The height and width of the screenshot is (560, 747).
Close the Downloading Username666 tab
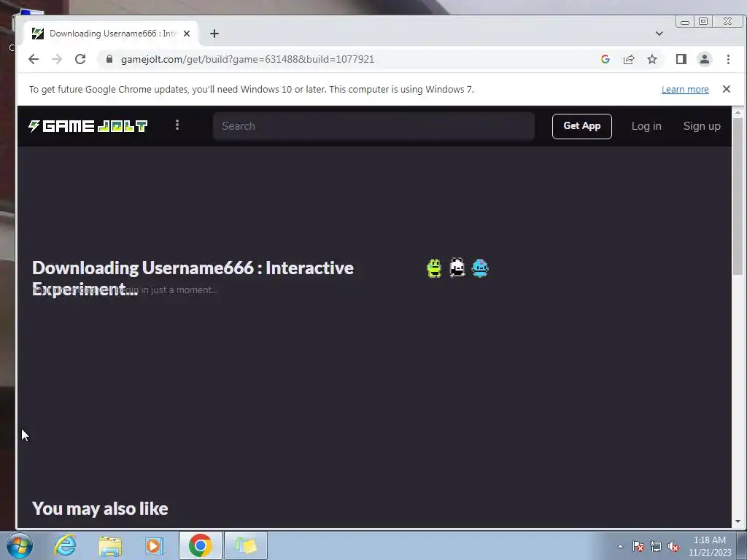[187, 34]
